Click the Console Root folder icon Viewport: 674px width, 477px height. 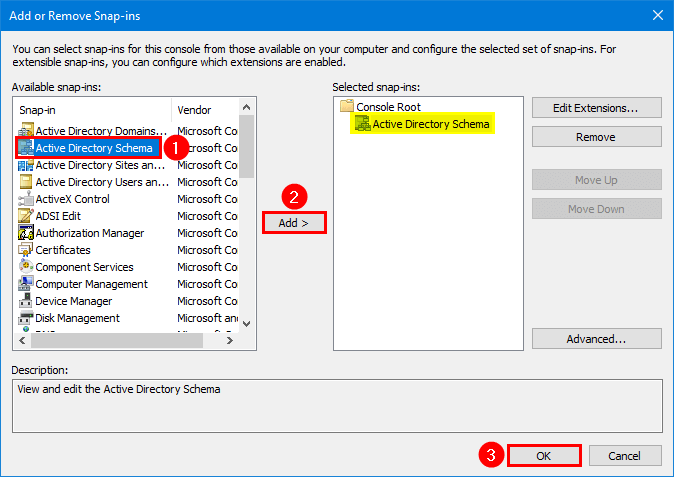pyautogui.click(x=346, y=106)
